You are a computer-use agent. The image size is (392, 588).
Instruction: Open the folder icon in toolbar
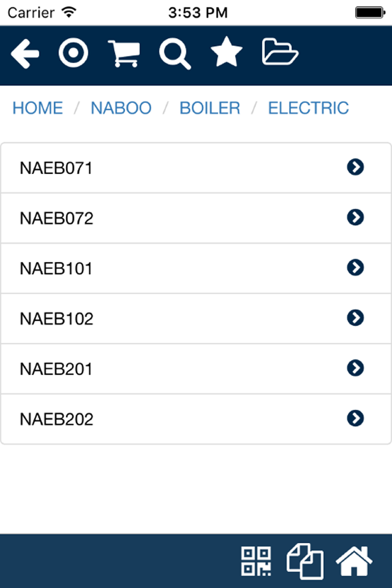280,51
